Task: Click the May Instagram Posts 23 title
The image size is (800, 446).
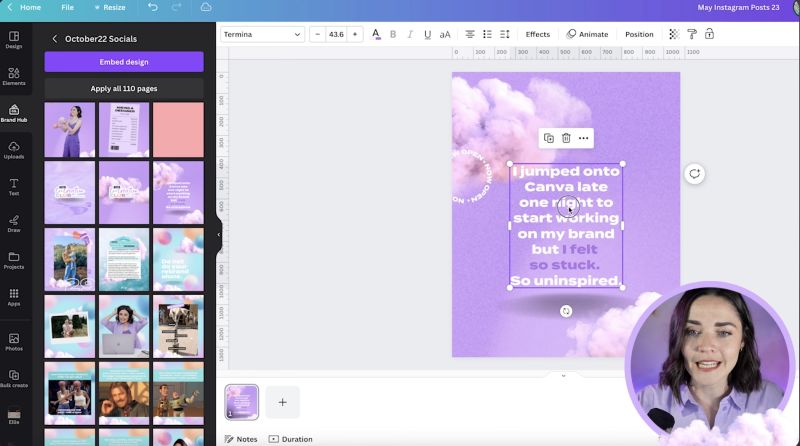Action: tap(738, 7)
